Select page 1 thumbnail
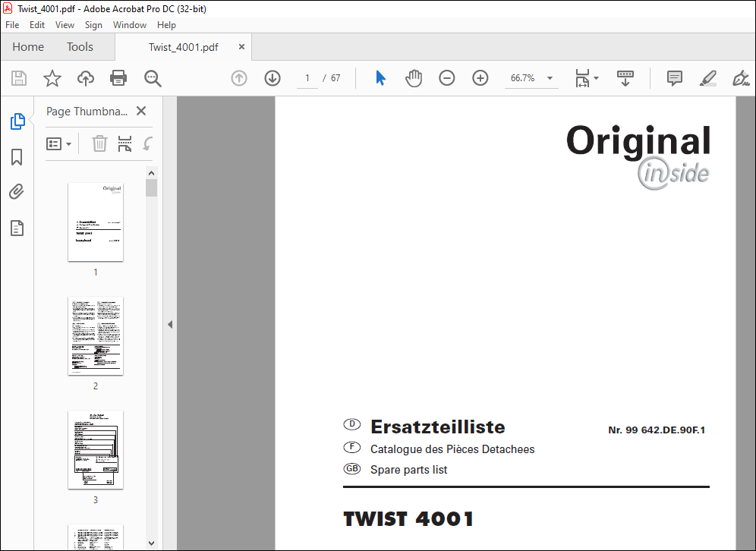The height and width of the screenshot is (551, 756). coord(96,222)
